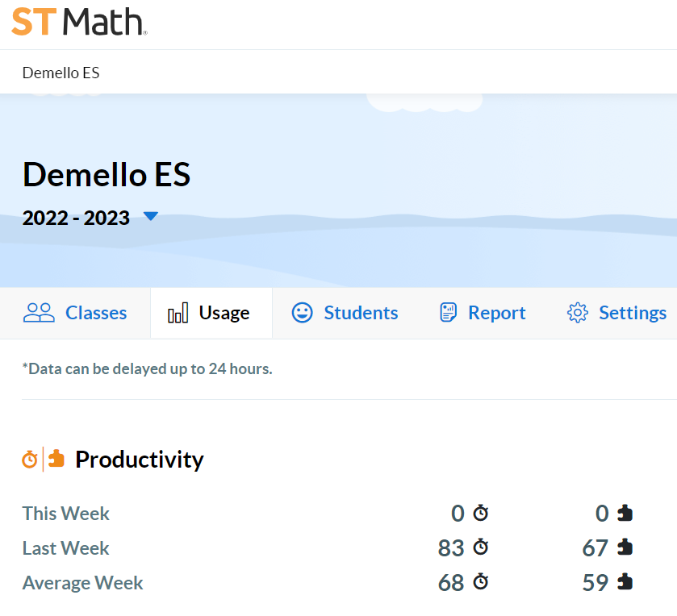Viewport: 677px width, 616px height.
Task: Click the Last Week puzzles value 67
Action: pos(596,548)
